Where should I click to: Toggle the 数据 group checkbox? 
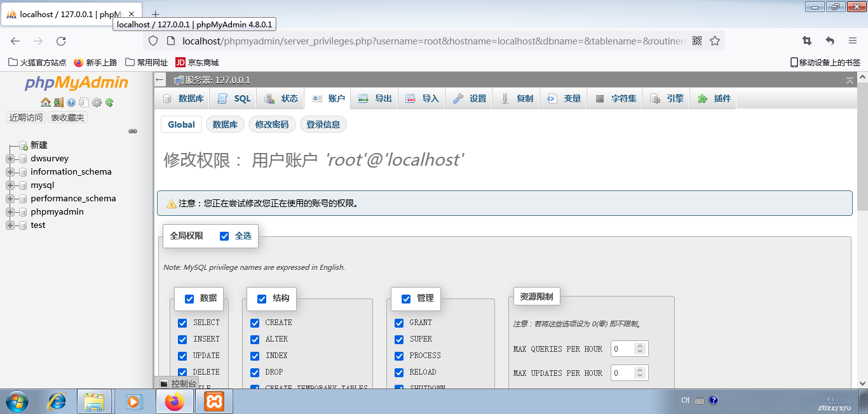tap(189, 299)
